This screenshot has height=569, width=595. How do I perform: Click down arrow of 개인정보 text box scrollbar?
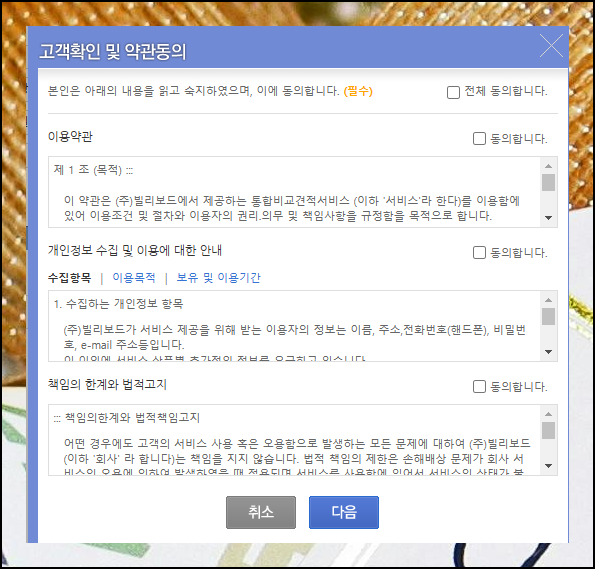548,352
